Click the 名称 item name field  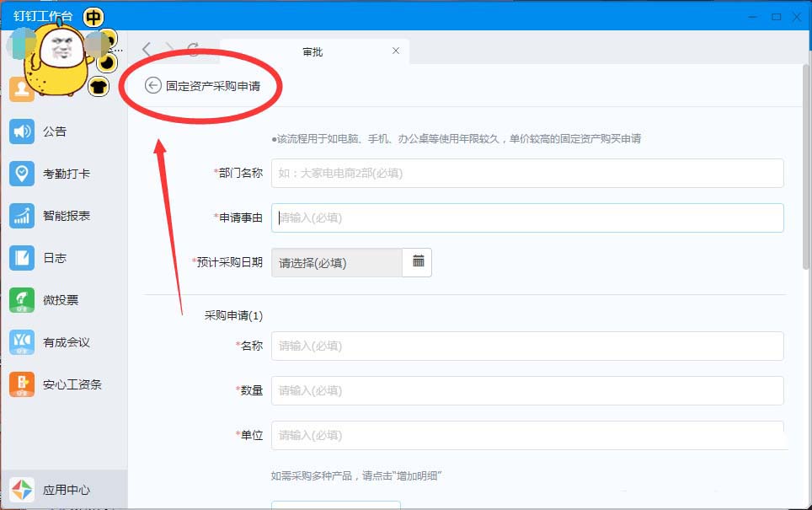(527, 346)
